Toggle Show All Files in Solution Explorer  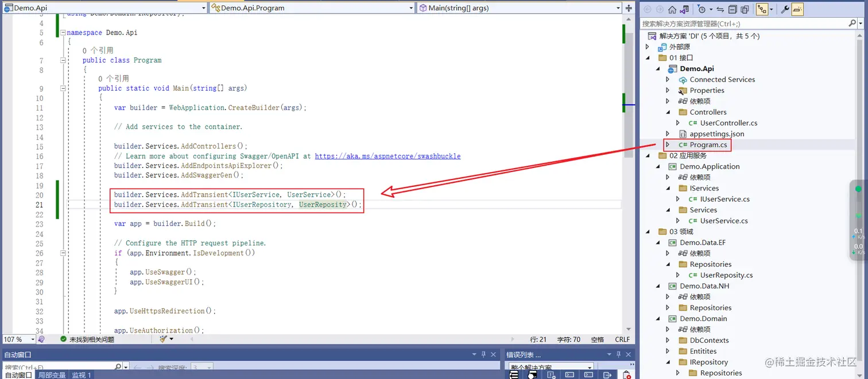(745, 10)
